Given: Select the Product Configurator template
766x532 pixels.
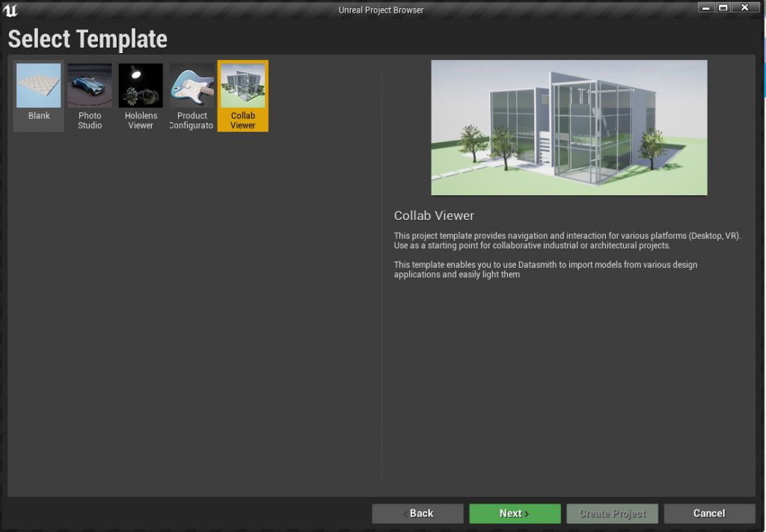Looking at the screenshot, I should 191,96.
